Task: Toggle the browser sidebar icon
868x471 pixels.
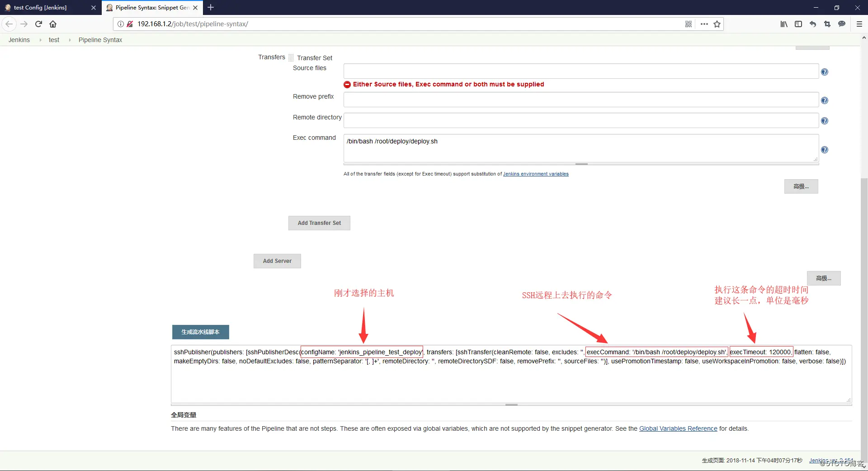Action: point(798,24)
